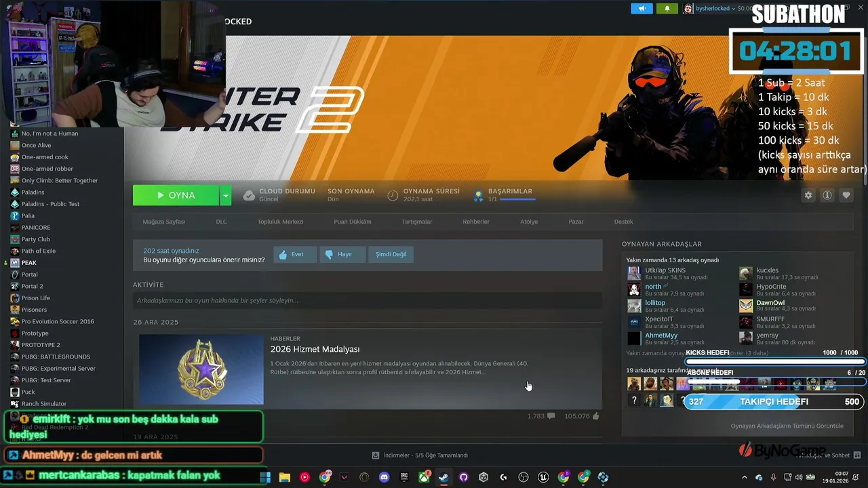Image resolution: width=868 pixels, height=488 pixels.
Task: Click the Prison Life game icon
Action: pyautogui.click(x=15, y=298)
